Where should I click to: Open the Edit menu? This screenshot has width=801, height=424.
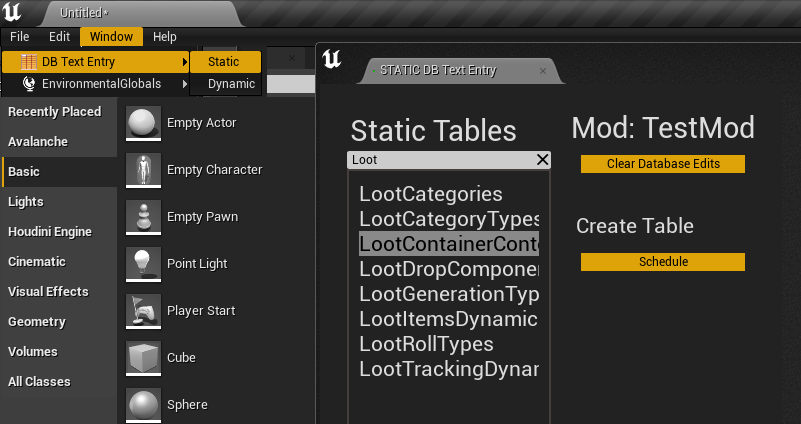point(59,37)
